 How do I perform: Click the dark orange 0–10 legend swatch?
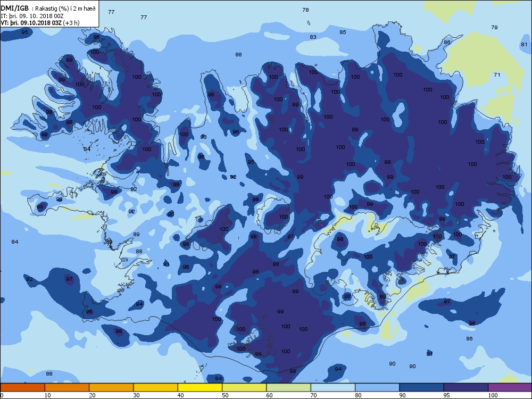[23, 387]
